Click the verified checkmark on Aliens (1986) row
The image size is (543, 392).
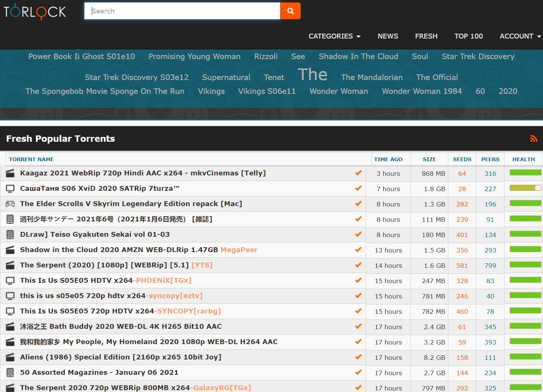[x=358, y=357]
